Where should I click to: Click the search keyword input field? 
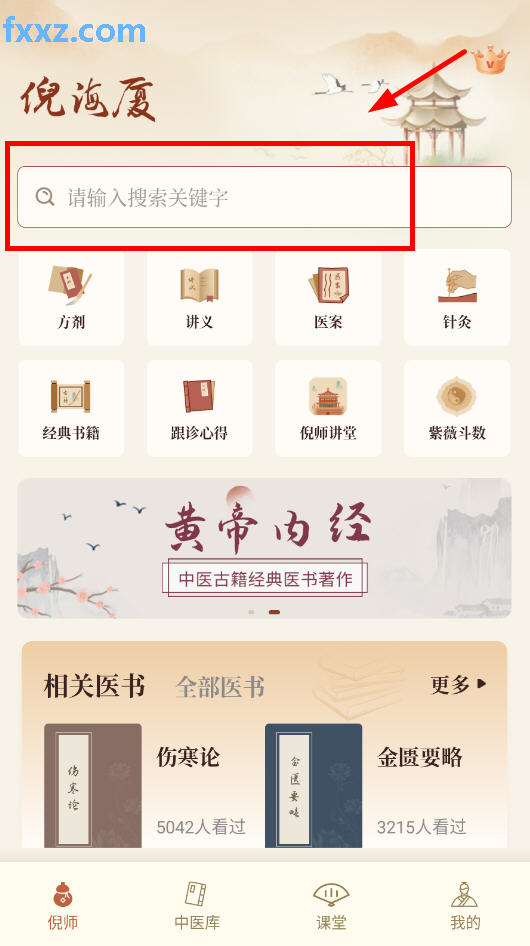pyautogui.click(x=264, y=197)
